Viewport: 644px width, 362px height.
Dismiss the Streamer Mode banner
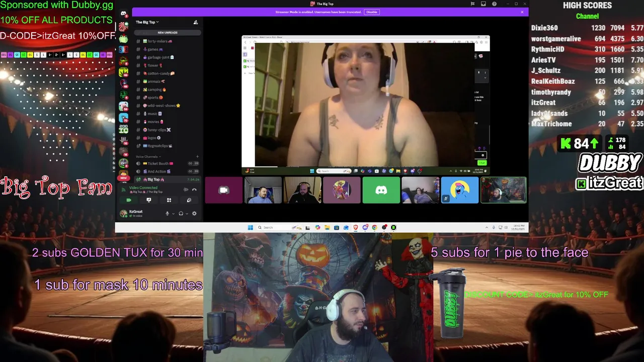[522, 12]
